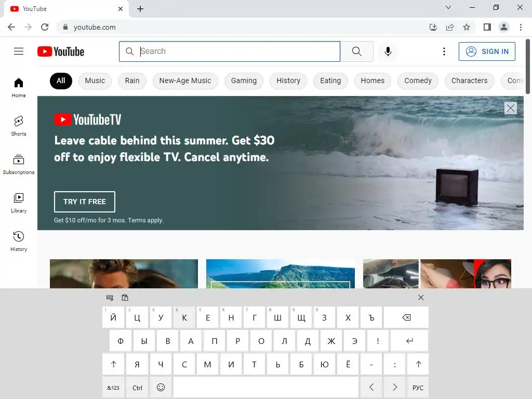Open the emoji panel on keyboard

tap(161, 388)
